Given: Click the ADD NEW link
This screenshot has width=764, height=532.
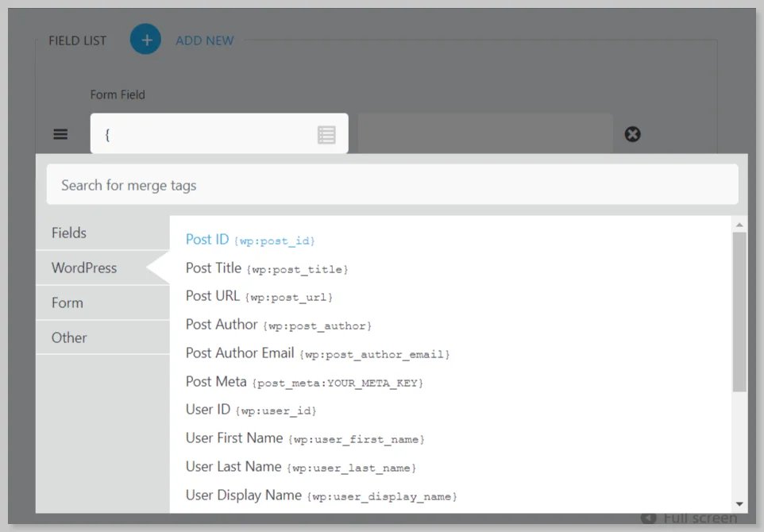Looking at the screenshot, I should [x=205, y=40].
